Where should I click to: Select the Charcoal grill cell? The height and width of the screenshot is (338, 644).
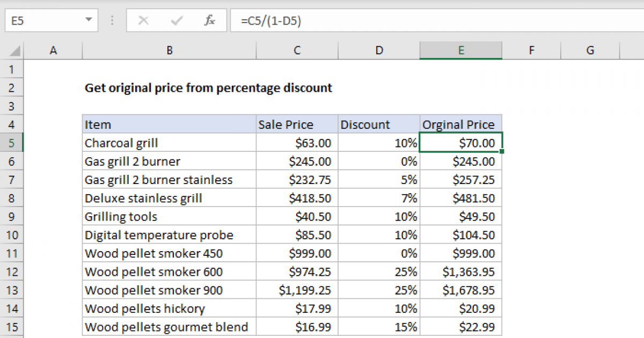click(169, 143)
